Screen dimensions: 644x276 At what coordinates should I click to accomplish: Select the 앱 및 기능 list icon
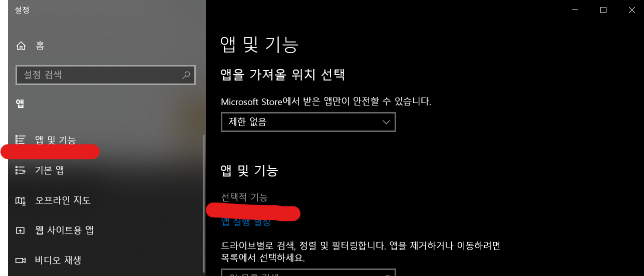pyautogui.click(x=21, y=139)
